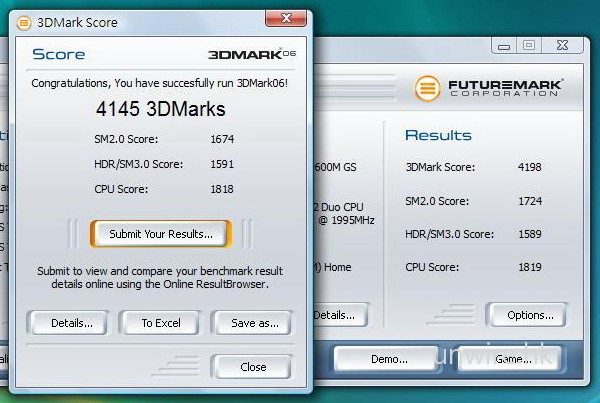This screenshot has height=403, width=600.
Task: Click the CPU Score value 1819 in Results
Action: coord(531,267)
